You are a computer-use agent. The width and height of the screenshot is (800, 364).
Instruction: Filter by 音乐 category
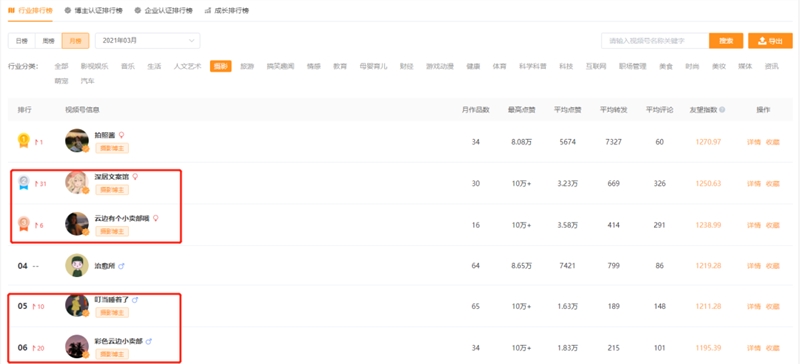128,66
